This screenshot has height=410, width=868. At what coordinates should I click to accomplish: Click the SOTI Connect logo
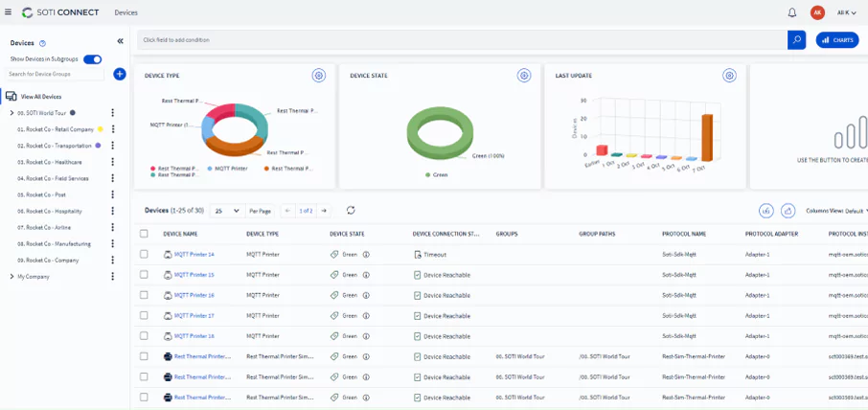click(60, 12)
